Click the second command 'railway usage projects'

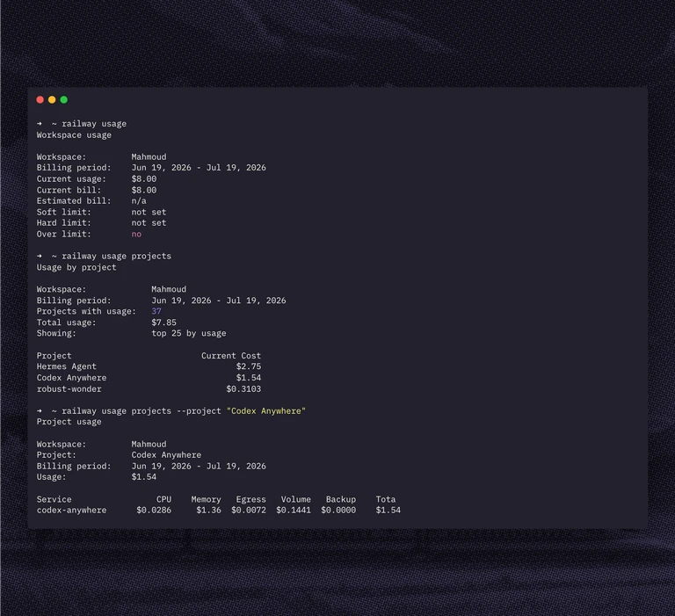click(x=116, y=256)
